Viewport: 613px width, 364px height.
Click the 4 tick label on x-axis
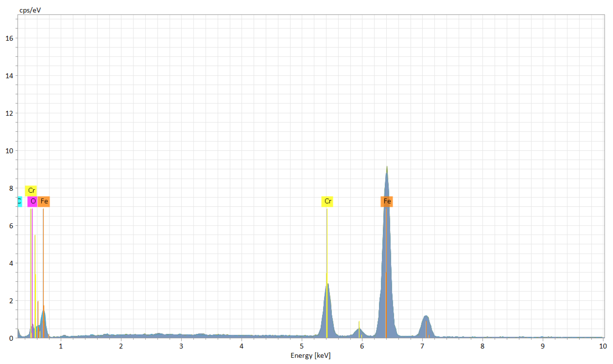tap(241, 346)
